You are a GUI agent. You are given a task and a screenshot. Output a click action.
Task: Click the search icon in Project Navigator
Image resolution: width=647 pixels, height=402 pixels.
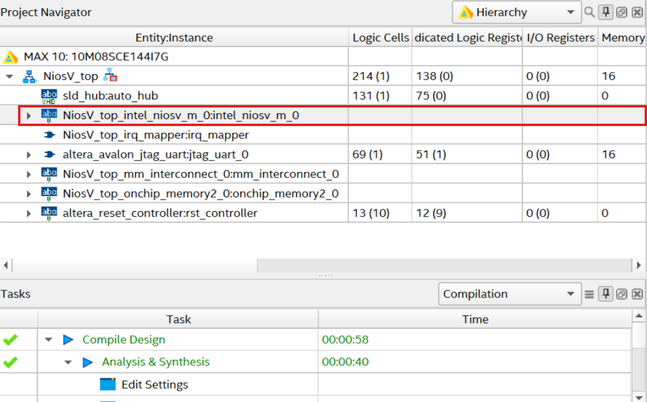tap(591, 12)
